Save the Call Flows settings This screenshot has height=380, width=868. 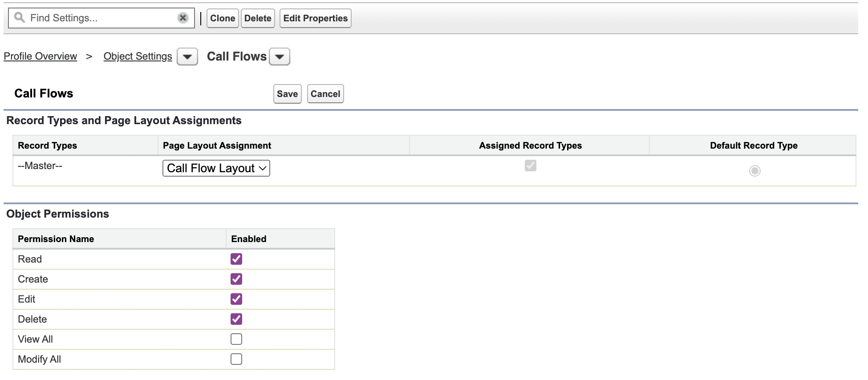pos(287,94)
